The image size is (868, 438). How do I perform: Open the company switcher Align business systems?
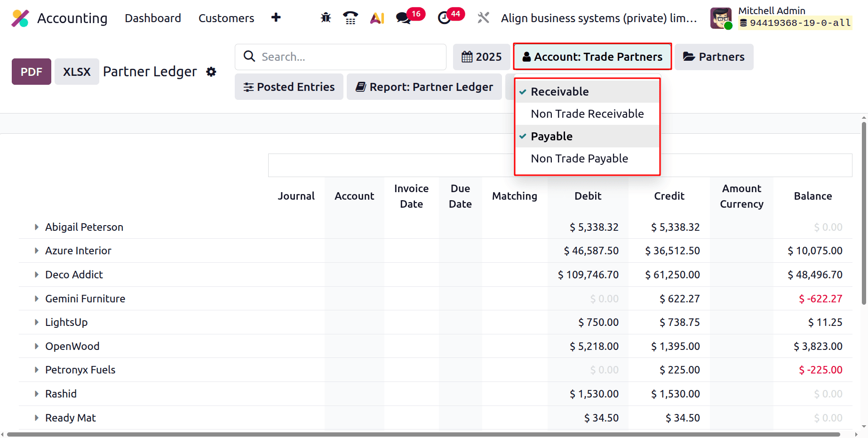point(599,18)
